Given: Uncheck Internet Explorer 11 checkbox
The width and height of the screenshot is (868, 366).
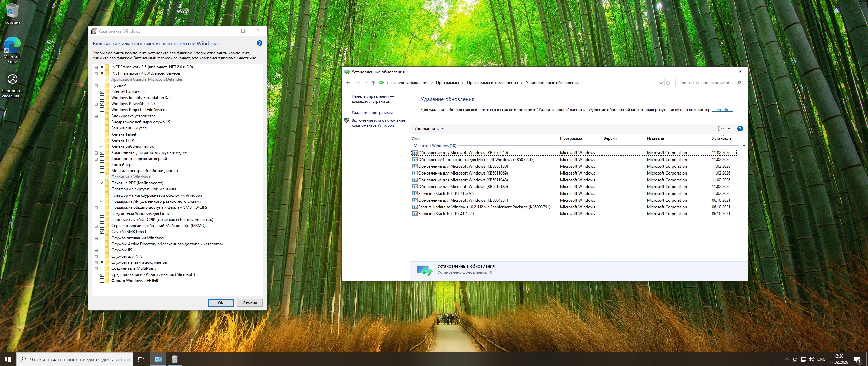Looking at the screenshot, I should tap(102, 91).
